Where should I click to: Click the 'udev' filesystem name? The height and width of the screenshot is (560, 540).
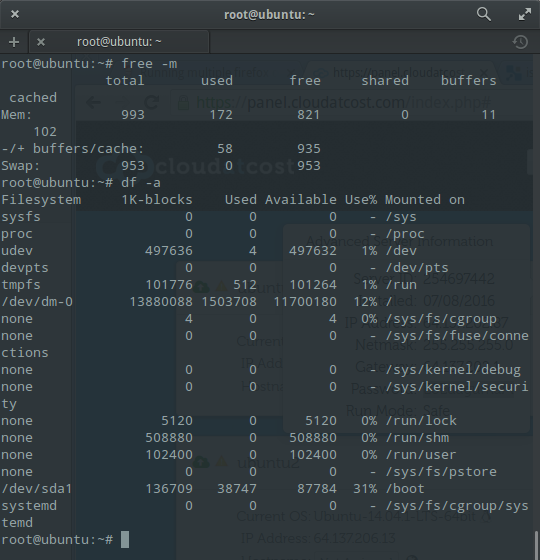pos(17,250)
